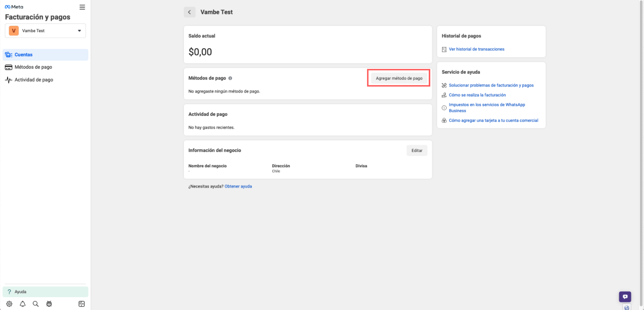Open Métodos de pago in sidebar

(33, 67)
